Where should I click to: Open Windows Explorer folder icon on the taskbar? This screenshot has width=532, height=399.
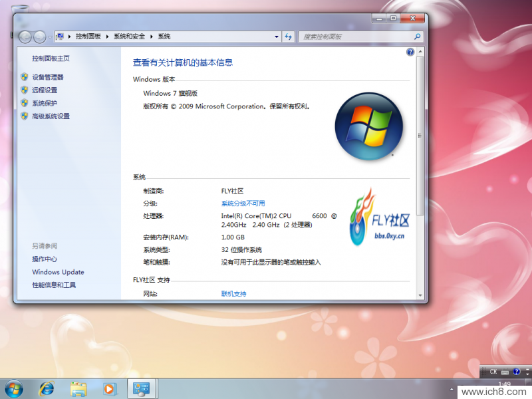coord(78,389)
